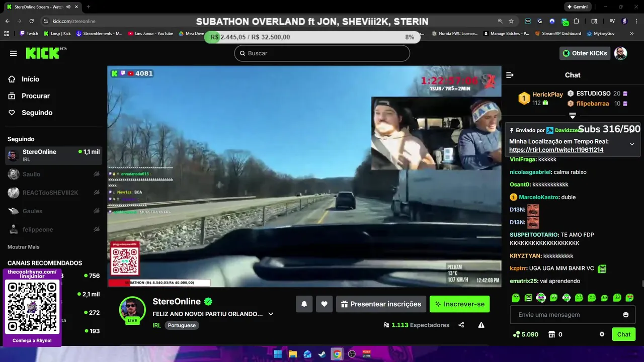The width and height of the screenshot is (644, 362).
Task: Select REACTdoSHEVIII2K channel in sidebar
Action: tap(53, 193)
